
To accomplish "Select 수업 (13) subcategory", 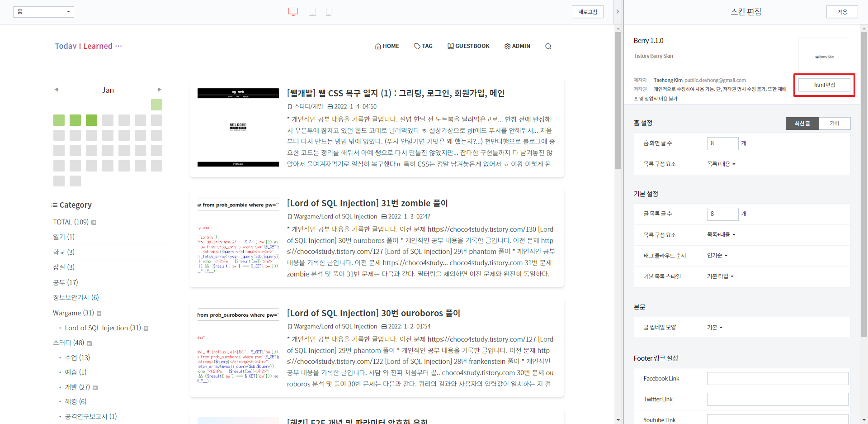I will [77, 357].
